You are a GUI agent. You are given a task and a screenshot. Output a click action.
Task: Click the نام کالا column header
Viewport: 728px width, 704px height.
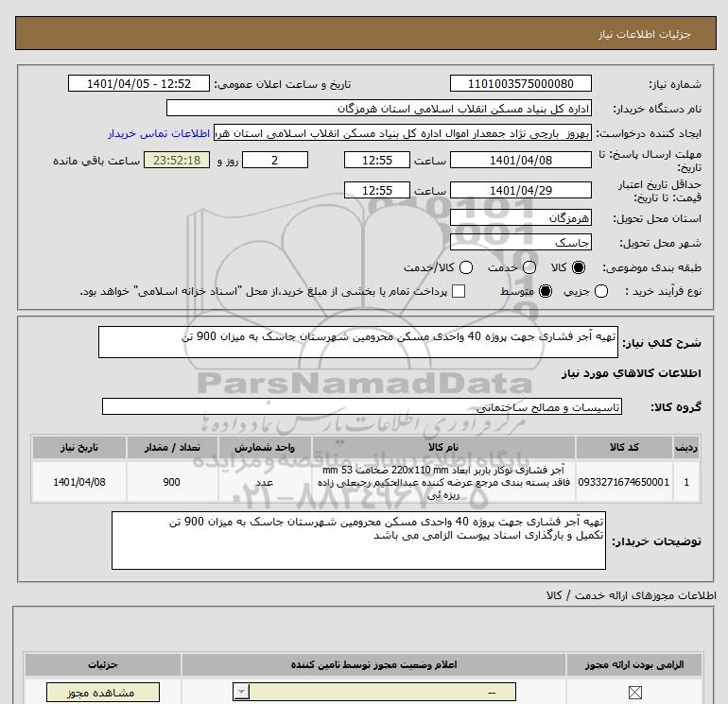click(443, 447)
